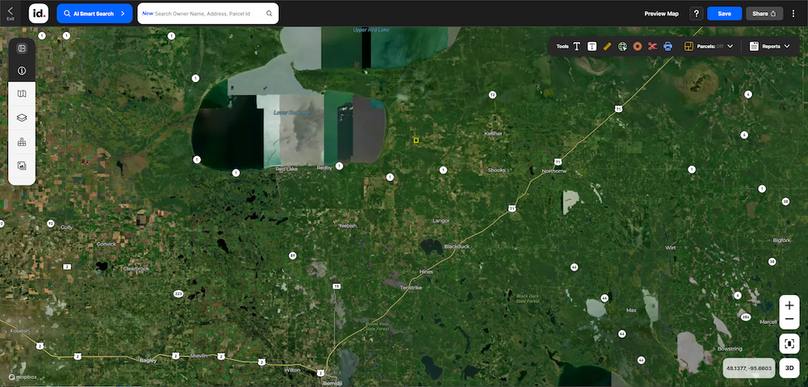This screenshot has height=387, width=808.
Task: Select the Text Box label tool
Action: [592, 46]
